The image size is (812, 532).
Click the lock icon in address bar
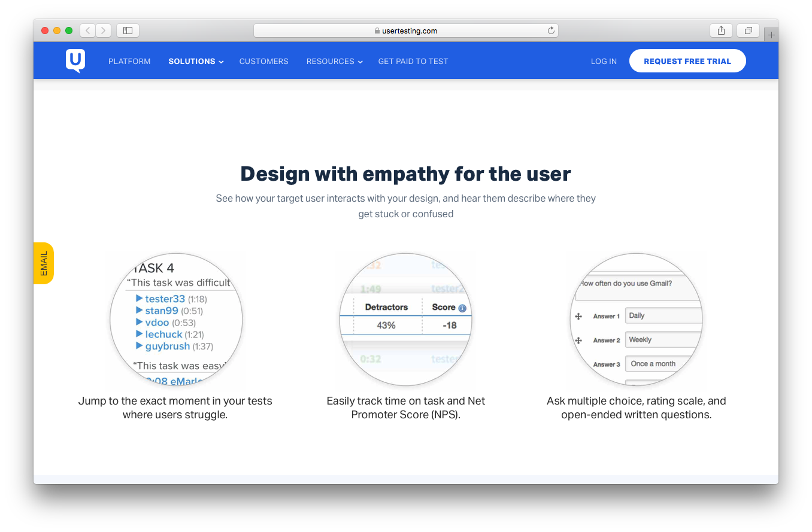(x=377, y=31)
